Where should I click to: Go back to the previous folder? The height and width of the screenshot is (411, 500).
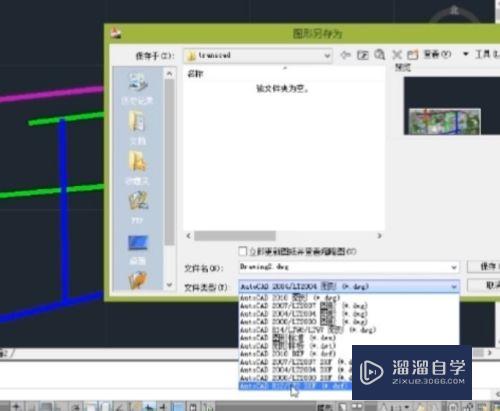pyautogui.click(x=345, y=54)
